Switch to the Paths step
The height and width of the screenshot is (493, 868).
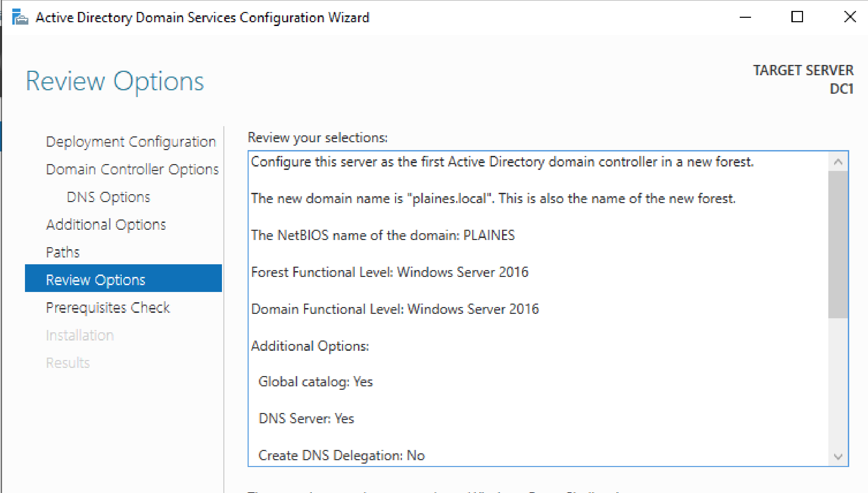[63, 252]
